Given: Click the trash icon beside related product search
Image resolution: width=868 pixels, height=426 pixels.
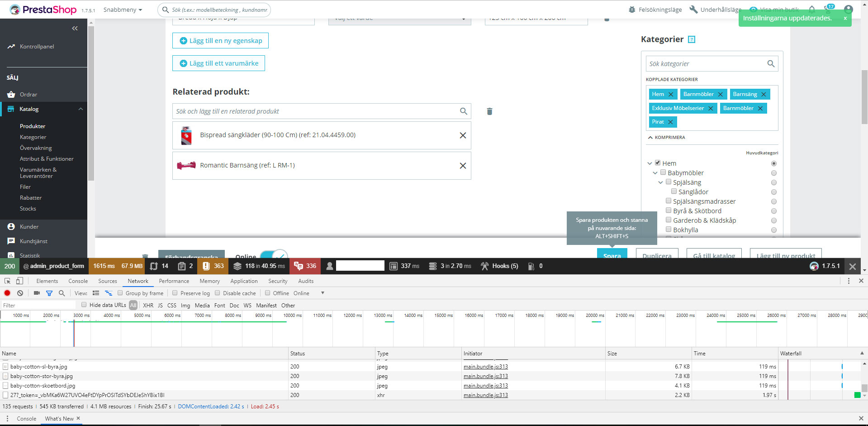Looking at the screenshot, I should pyautogui.click(x=489, y=111).
